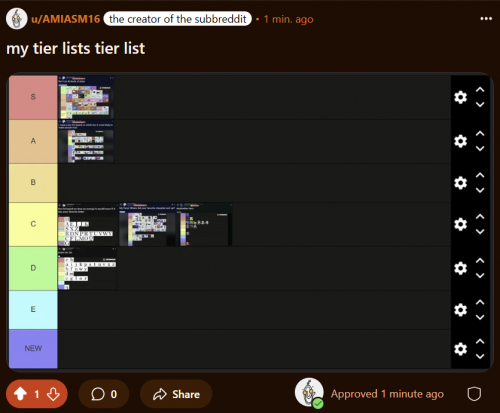Downvote the post

tap(53, 394)
